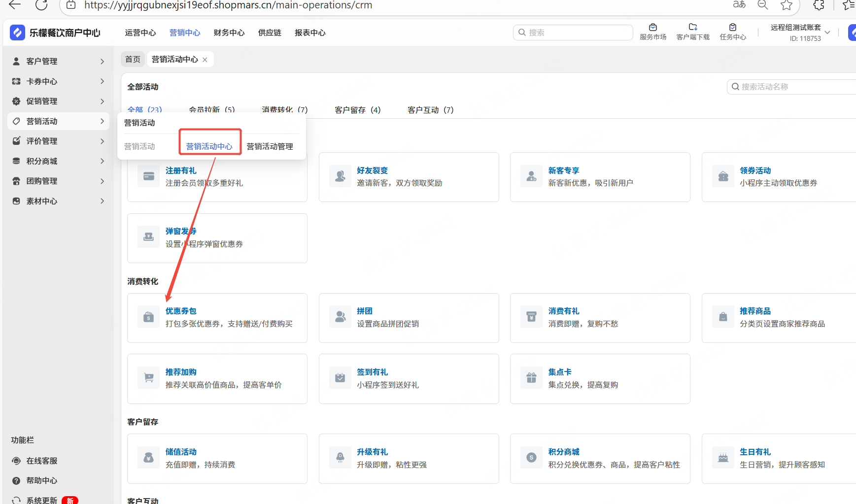
Task: Click the 新客专享 card icon
Action: pyautogui.click(x=531, y=176)
